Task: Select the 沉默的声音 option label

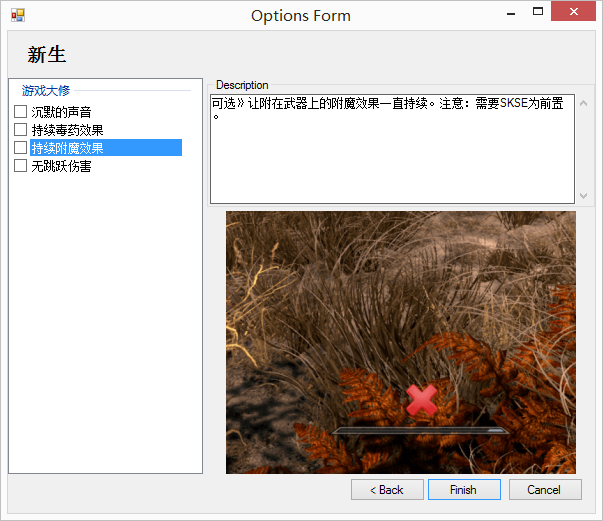Action: click(61, 112)
